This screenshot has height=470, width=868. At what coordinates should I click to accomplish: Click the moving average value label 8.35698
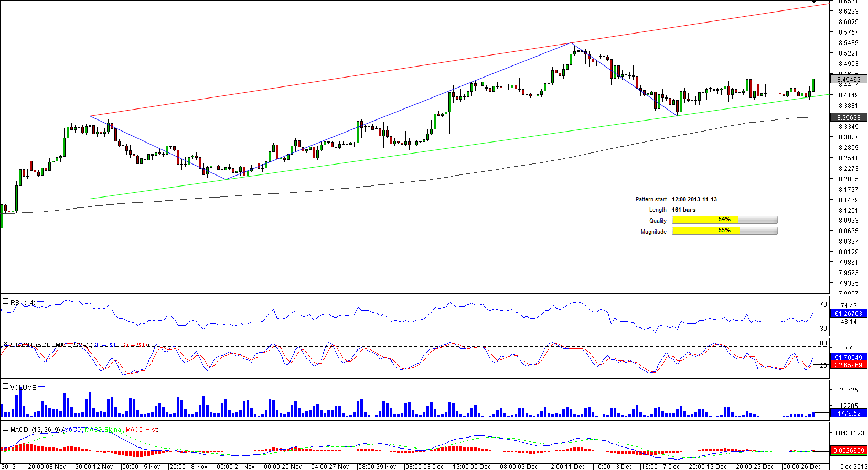point(849,118)
